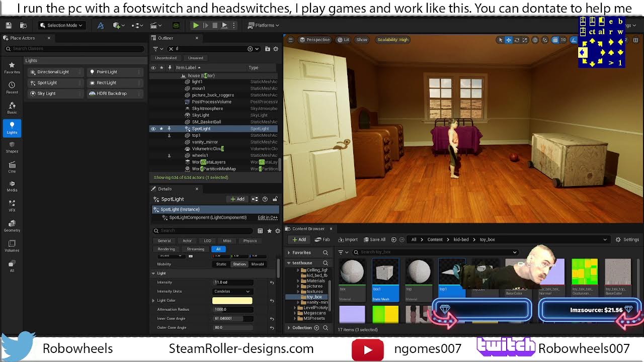This screenshot has width=644, height=362.
Task: Select the Basic category in Place Actors
Action: tap(12, 108)
